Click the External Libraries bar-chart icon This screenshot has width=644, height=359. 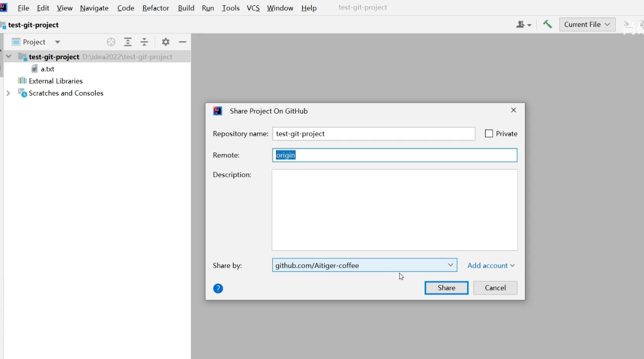[22, 80]
